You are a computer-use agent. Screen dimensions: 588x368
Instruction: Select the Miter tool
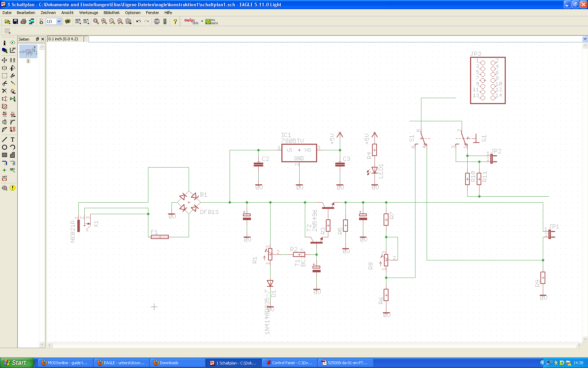pyautogui.click(x=13, y=122)
